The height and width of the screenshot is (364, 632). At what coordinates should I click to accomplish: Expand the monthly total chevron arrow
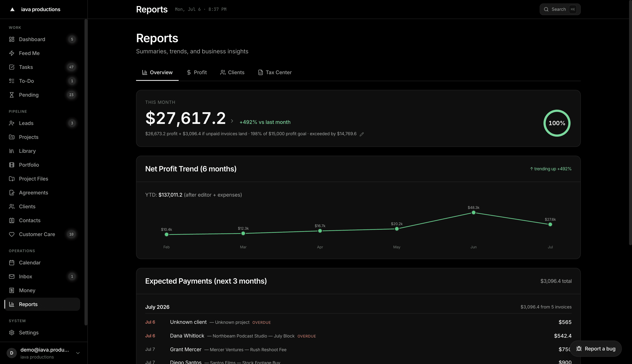pos(232,121)
